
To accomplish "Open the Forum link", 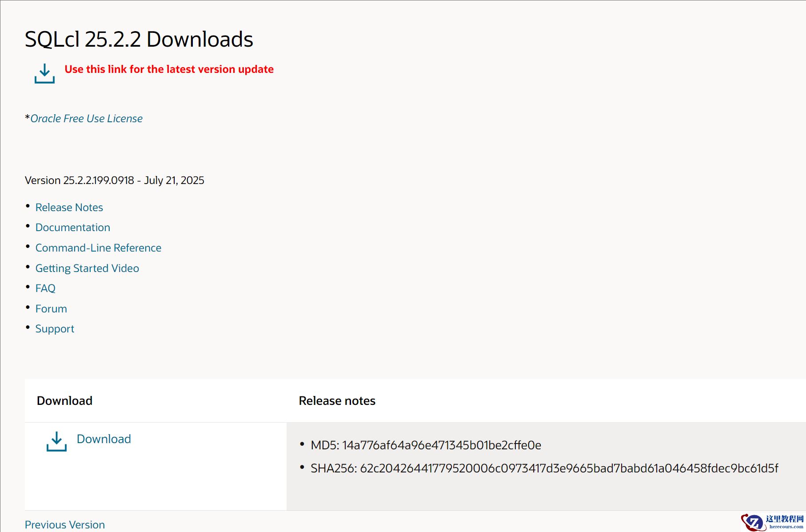I will 51,309.
